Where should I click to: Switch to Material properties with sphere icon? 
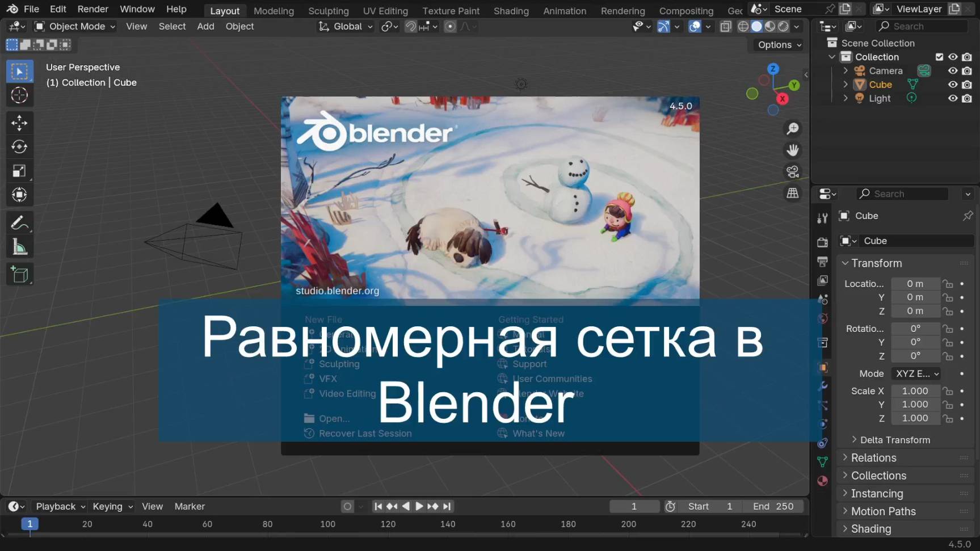[823, 481]
